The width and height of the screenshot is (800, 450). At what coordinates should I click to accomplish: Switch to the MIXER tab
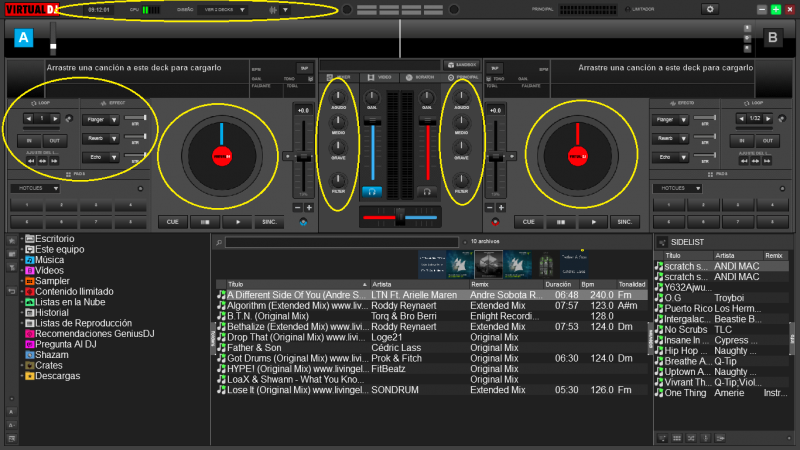[339, 78]
